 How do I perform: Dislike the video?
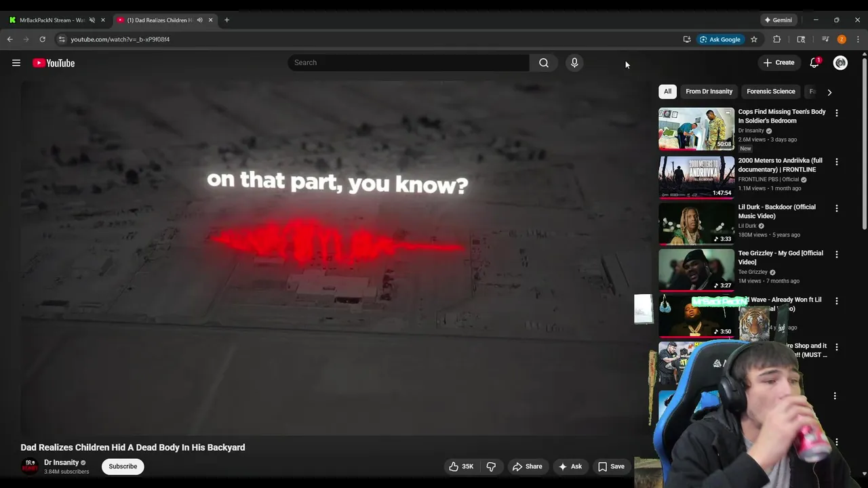491,466
